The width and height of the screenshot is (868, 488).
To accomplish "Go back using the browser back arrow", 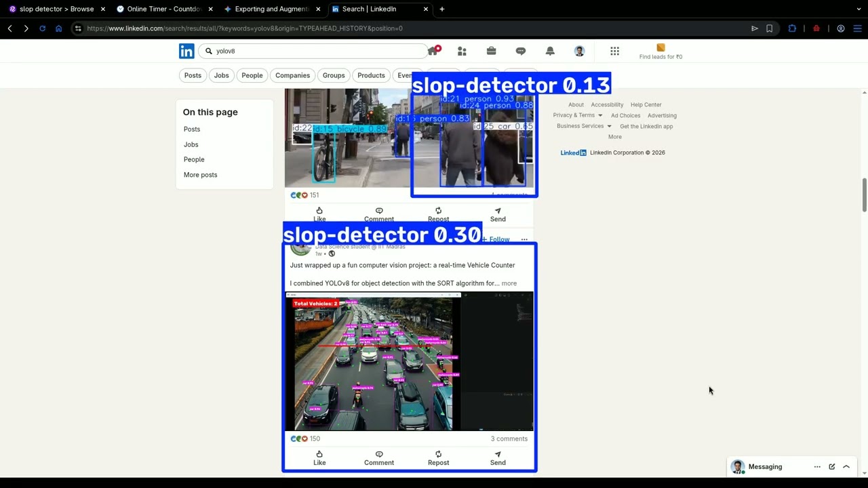I will (9, 28).
